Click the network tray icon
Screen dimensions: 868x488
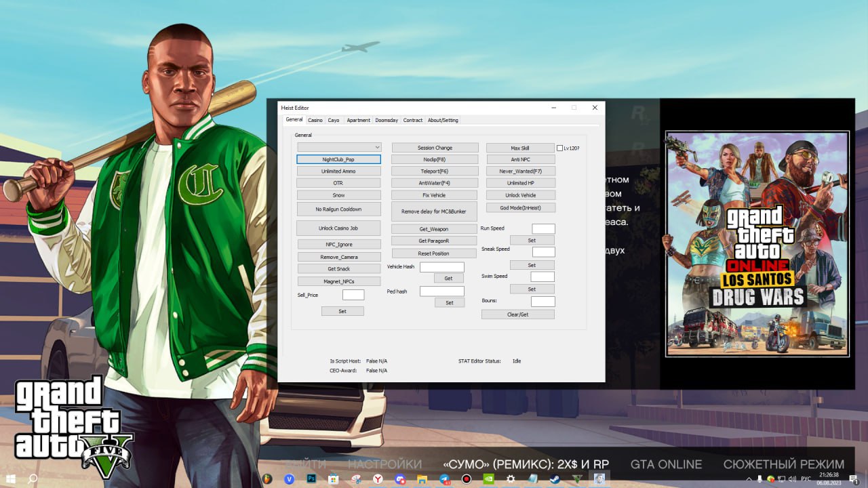(x=781, y=479)
